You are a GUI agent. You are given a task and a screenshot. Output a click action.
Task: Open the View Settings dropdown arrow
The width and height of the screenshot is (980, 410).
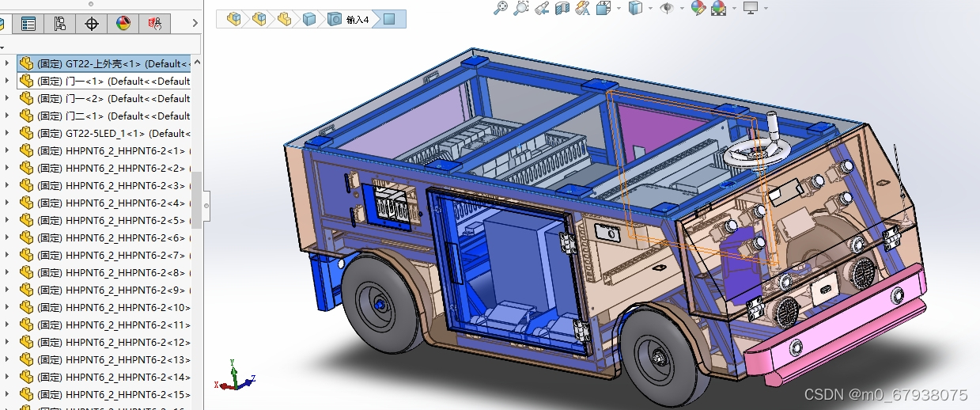point(766,8)
